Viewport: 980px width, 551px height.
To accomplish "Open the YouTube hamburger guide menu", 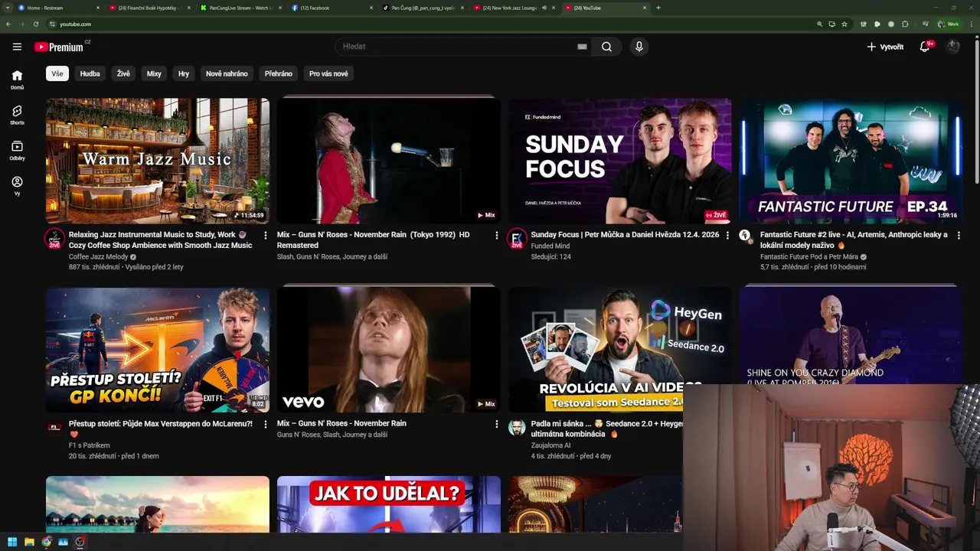I will tap(17, 47).
